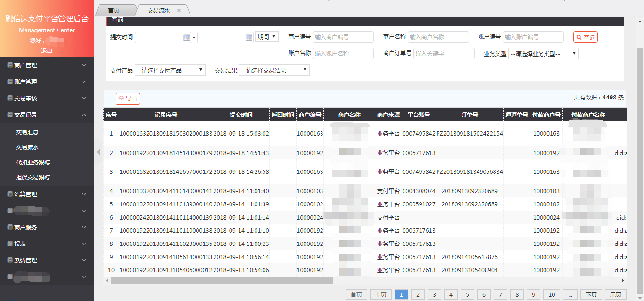644x301 pixels.
Task: Expand 商户服务 menu chevron
Action: 84,227
